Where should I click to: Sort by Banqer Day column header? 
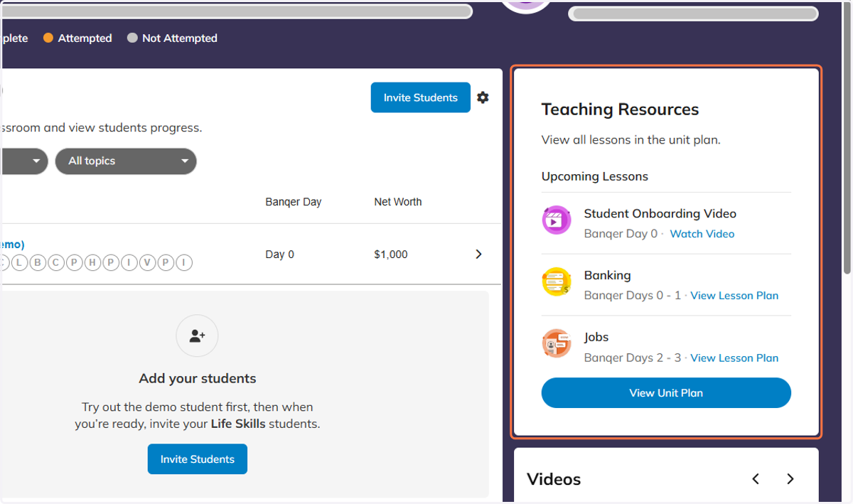pyautogui.click(x=294, y=202)
